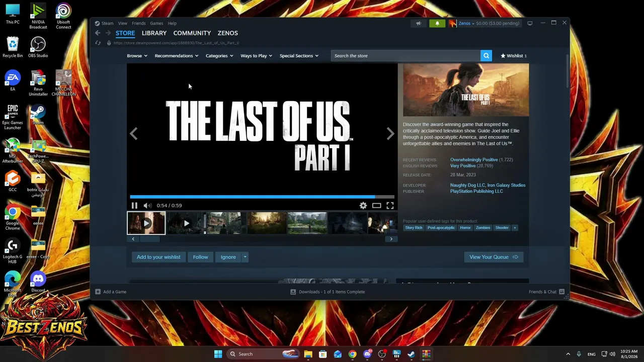
Task: Open video settings gear
Action: (363, 205)
